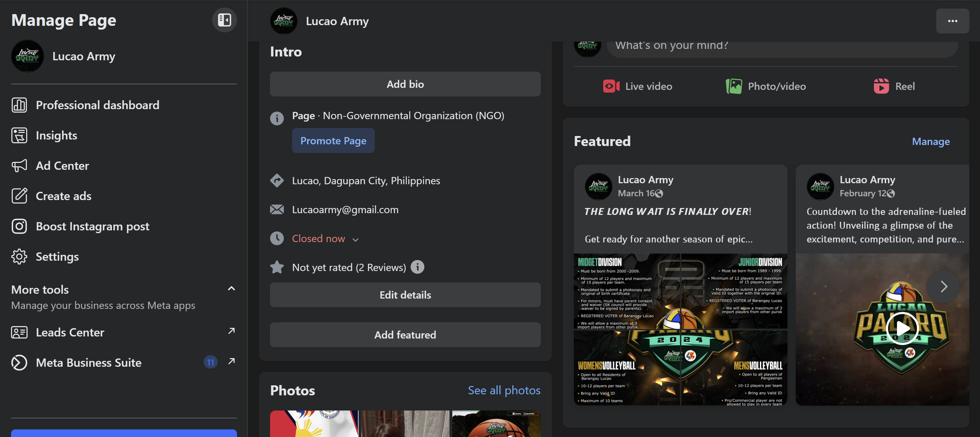Open page Settings gear
The image size is (980, 437).
point(19,257)
